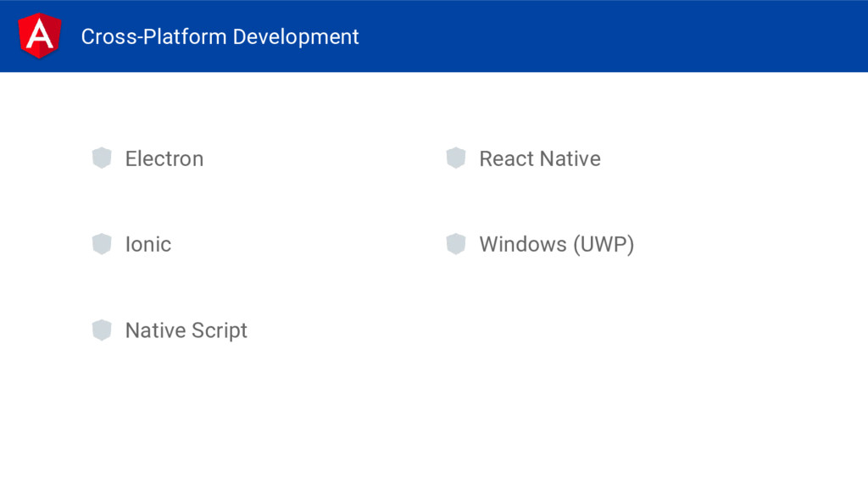The height and width of the screenshot is (488, 868).
Task: Click the Cross-Platform Development title
Action: [220, 36]
